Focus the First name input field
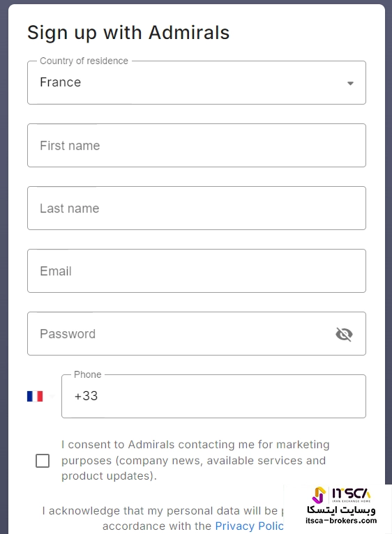 197,146
